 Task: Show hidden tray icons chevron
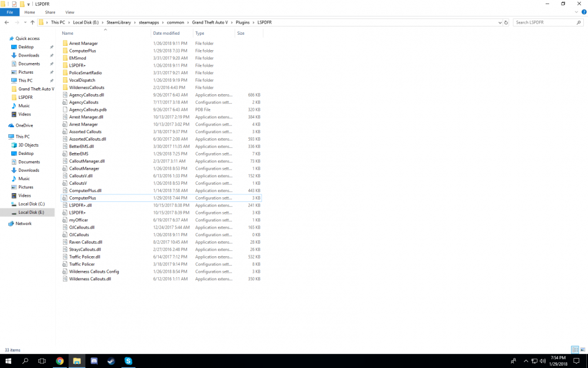(x=526, y=361)
